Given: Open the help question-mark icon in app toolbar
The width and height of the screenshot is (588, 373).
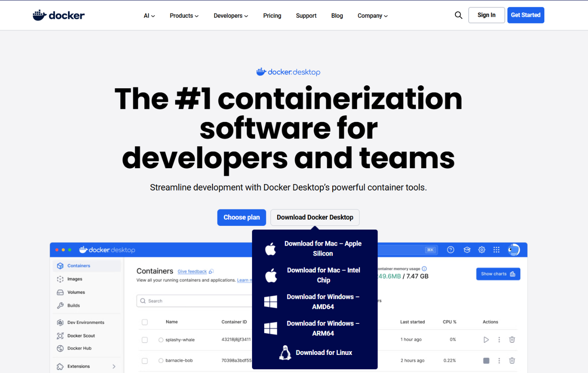Looking at the screenshot, I should [451, 250].
